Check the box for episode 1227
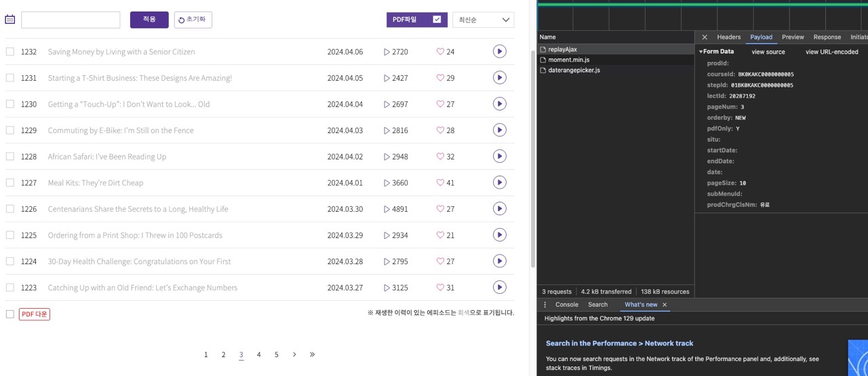The image size is (868, 376). coord(10,183)
